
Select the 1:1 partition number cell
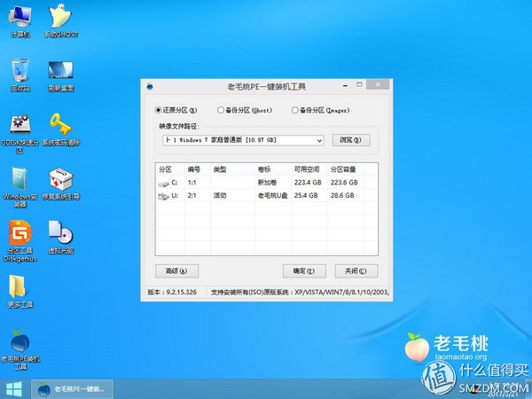coord(192,183)
